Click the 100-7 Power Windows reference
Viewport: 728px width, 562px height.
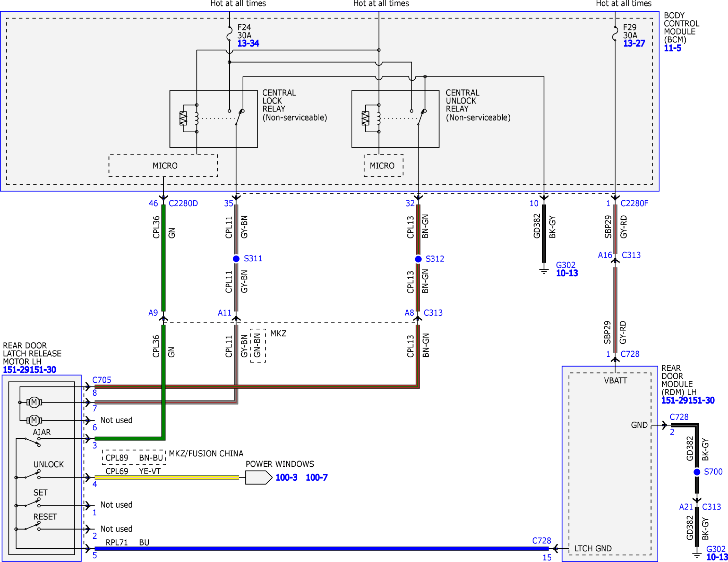[316, 477]
